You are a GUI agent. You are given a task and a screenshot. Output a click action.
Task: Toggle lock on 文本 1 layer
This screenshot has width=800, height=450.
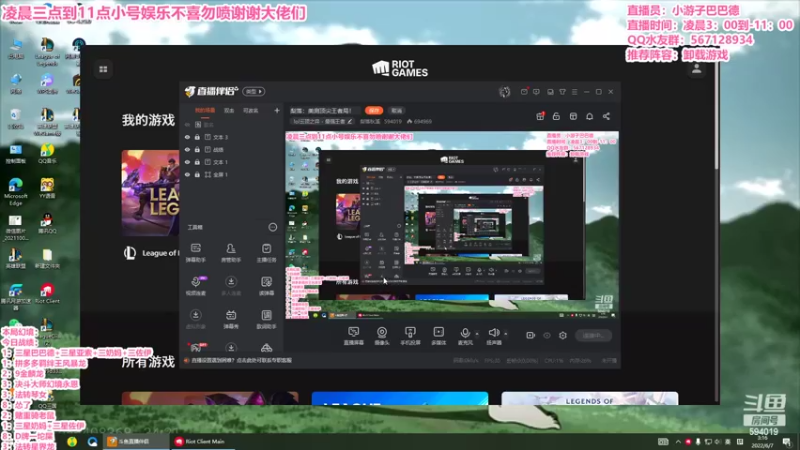pyautogui.click(x=197, y=162)
